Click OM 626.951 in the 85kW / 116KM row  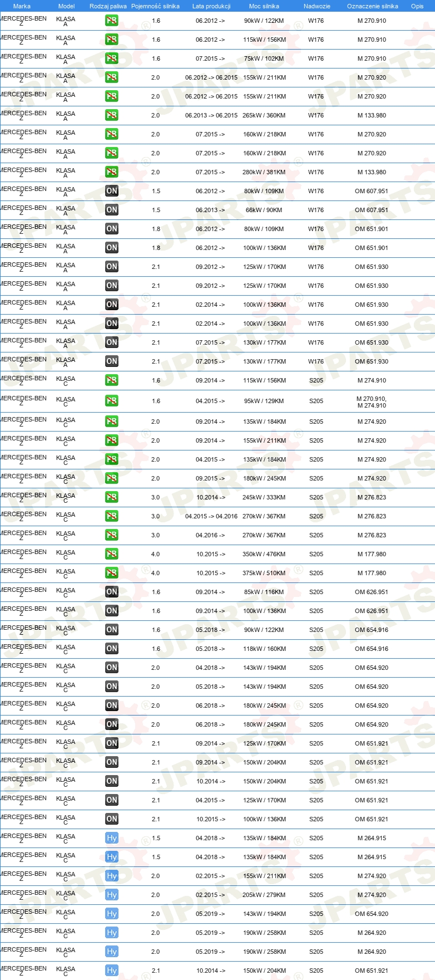(372, 592)
